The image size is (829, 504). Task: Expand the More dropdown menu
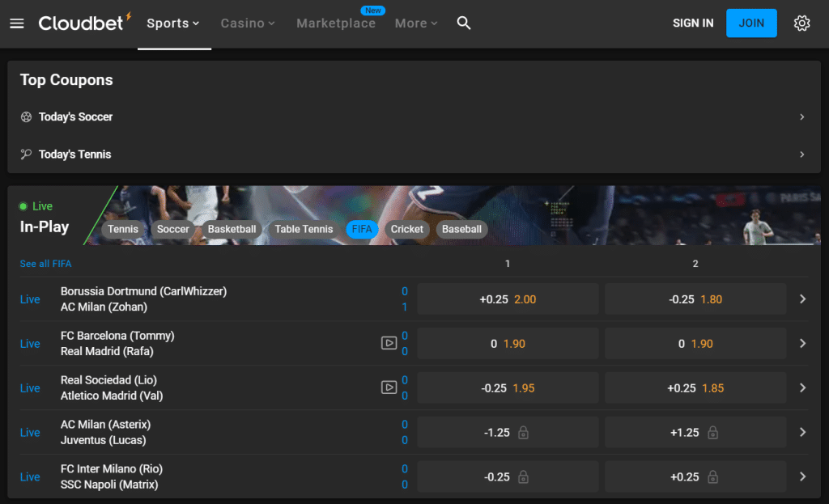tap(416, 23)
